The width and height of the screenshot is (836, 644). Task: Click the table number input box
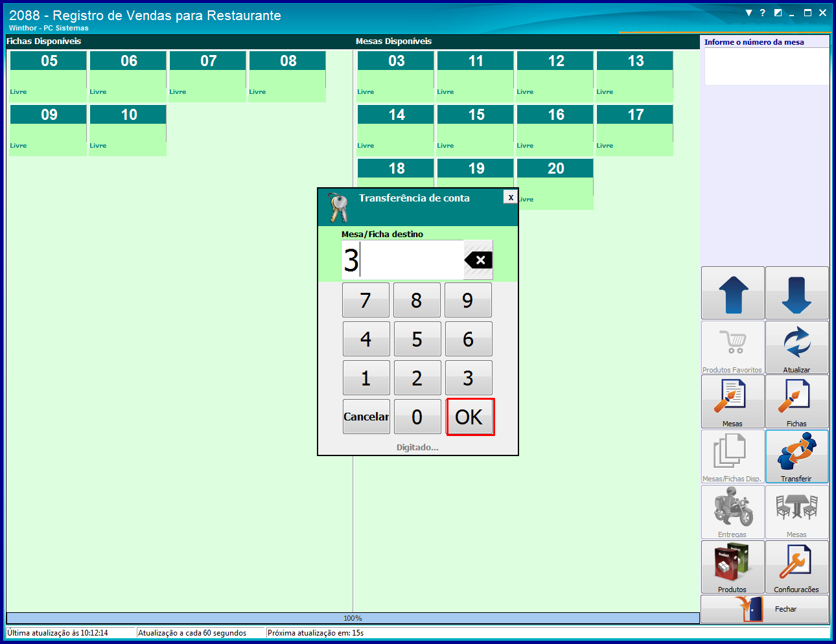click(767, 66)
